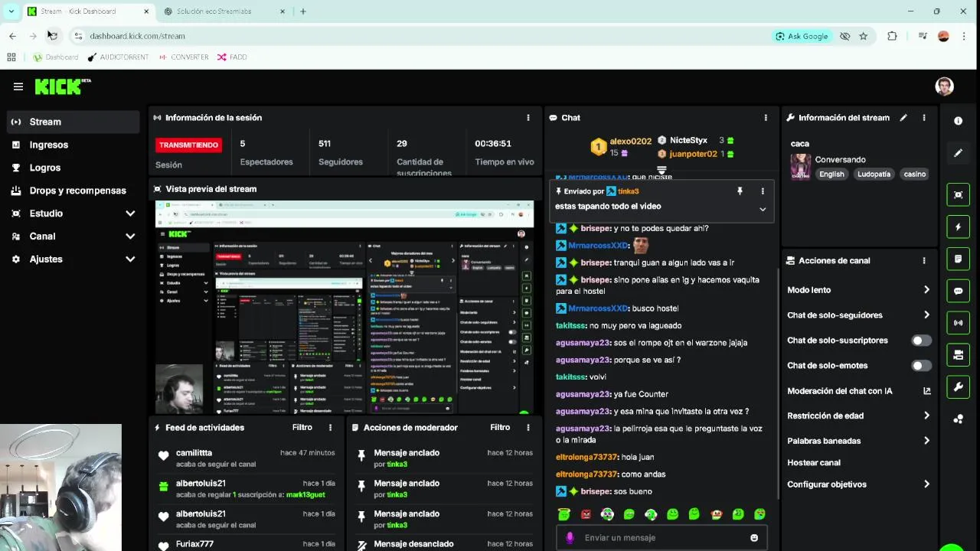Click username alex0202 in the leaderboard
This screenshot has width=980, height=551.
click(x=630, y=142)
